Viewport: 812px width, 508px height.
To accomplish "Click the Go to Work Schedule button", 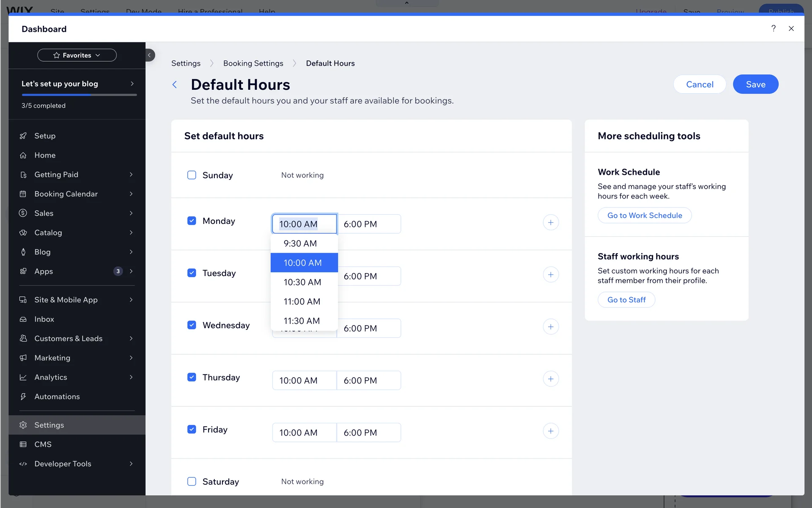I will click(x=645, y=215).
